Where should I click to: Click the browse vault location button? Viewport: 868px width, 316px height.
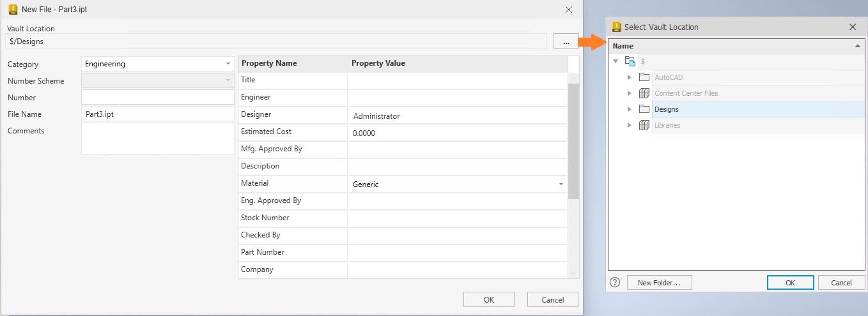pos(566,41)
